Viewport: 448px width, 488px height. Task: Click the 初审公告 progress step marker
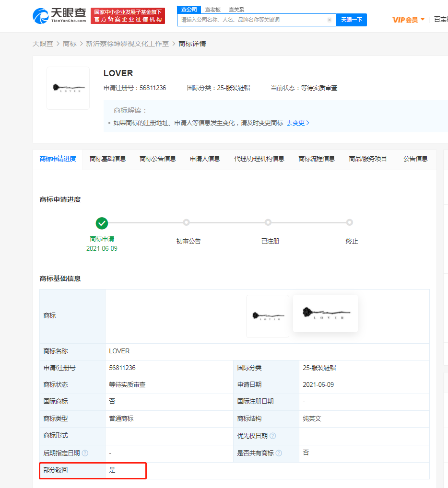(186, 222)
